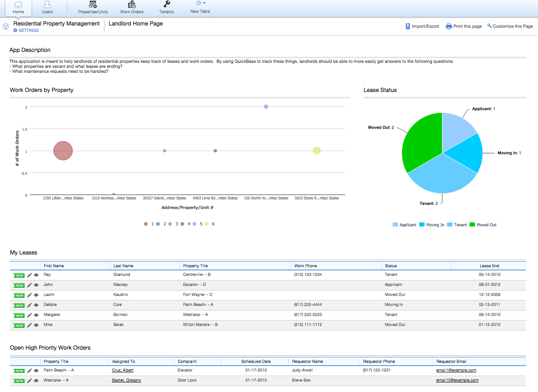
Task: View Debbie Cole lease via eye icon
Action: pyautogui.click(x=36, y=305)
